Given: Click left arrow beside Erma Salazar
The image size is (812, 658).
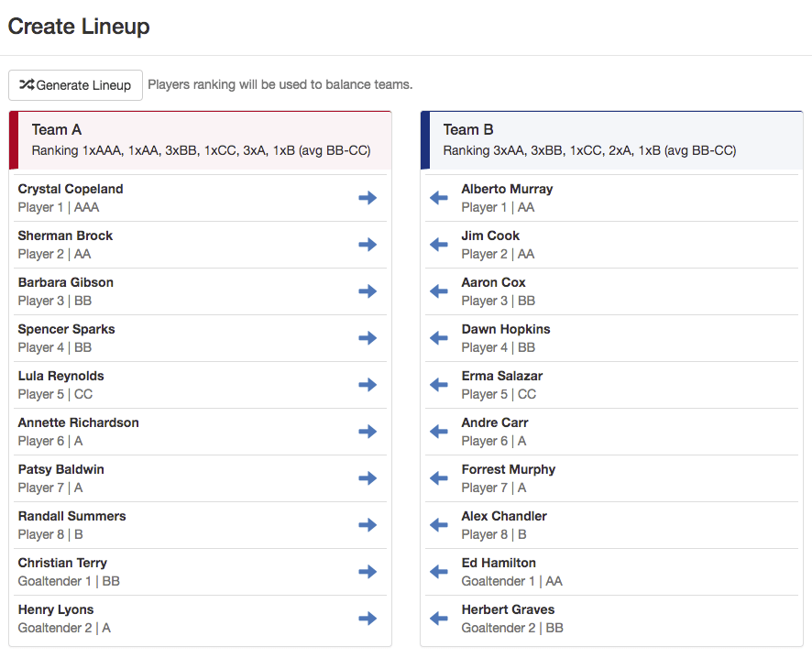Looking at the screenshot, I should (439, 385).
